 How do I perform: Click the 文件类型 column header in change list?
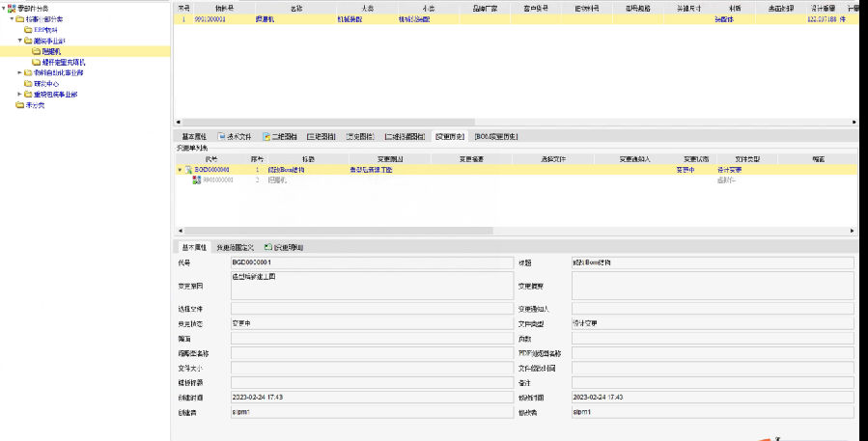tap(747, 159)
